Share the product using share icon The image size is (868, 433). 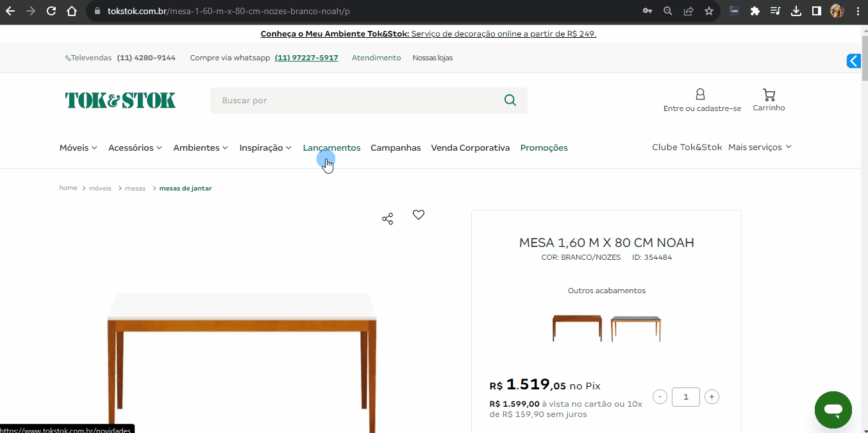pos(387,219)
